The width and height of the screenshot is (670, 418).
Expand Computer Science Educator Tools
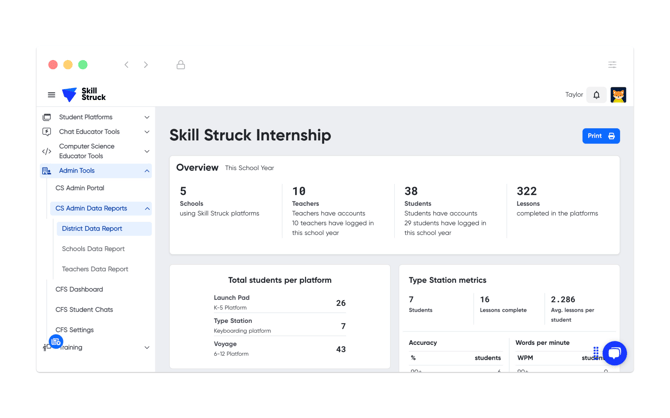coord(147,151)
